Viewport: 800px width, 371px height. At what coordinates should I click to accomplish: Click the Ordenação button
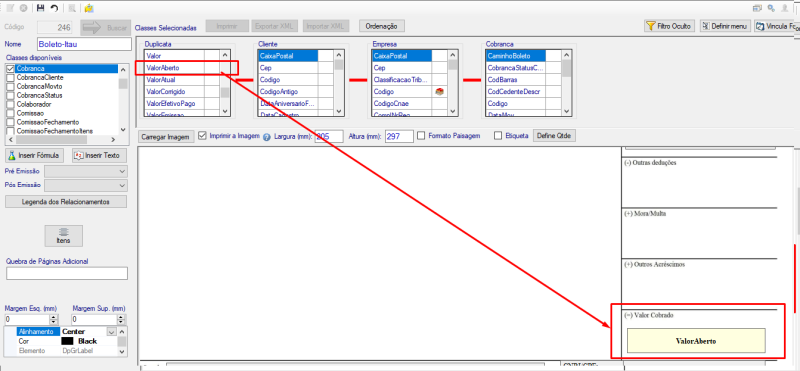click(382, 26)
